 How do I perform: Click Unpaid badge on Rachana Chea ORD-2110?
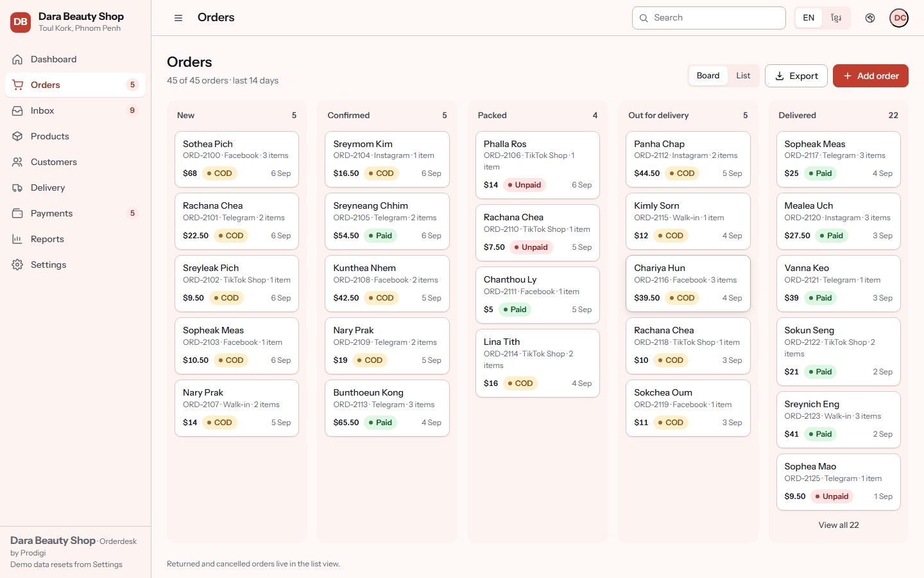click(532, 247)
